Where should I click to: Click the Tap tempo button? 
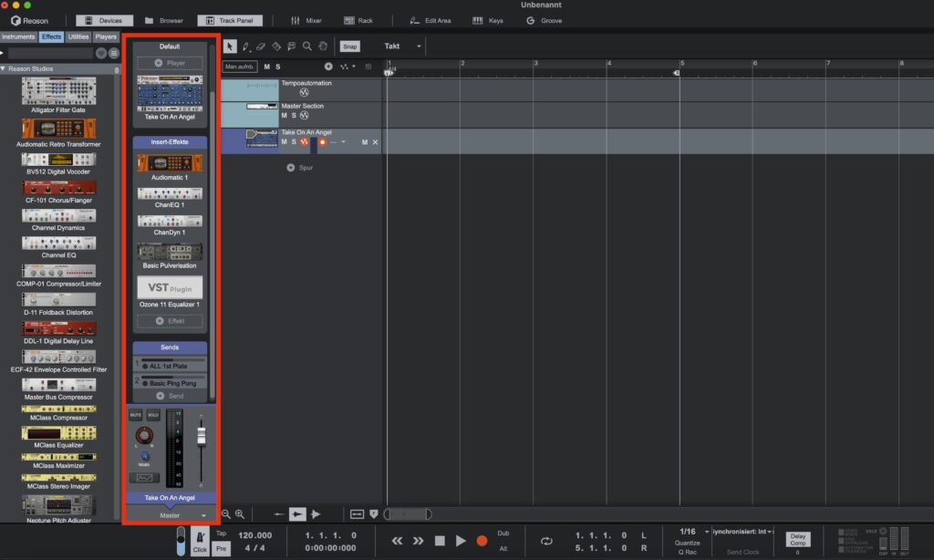[x=221, y=534]
